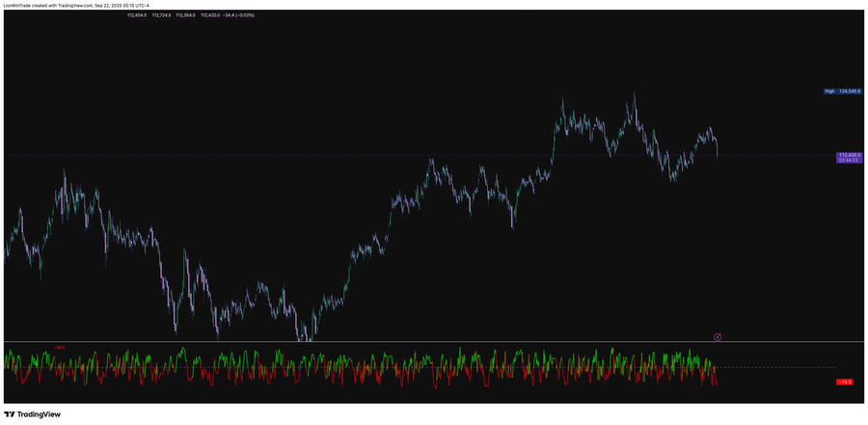Viewport: 868px width, 425px height.
Task: Click the low value 112,354.0 in legend
Action: pos(185,14)
